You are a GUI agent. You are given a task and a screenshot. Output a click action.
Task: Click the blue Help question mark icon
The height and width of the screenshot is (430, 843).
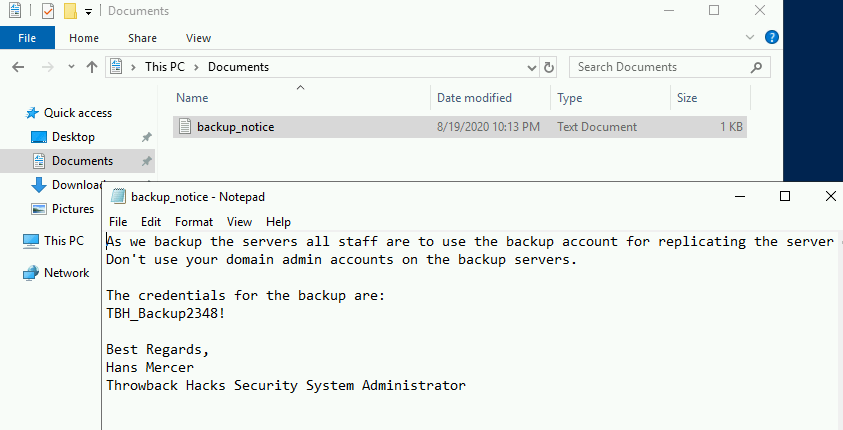(771, 38)
